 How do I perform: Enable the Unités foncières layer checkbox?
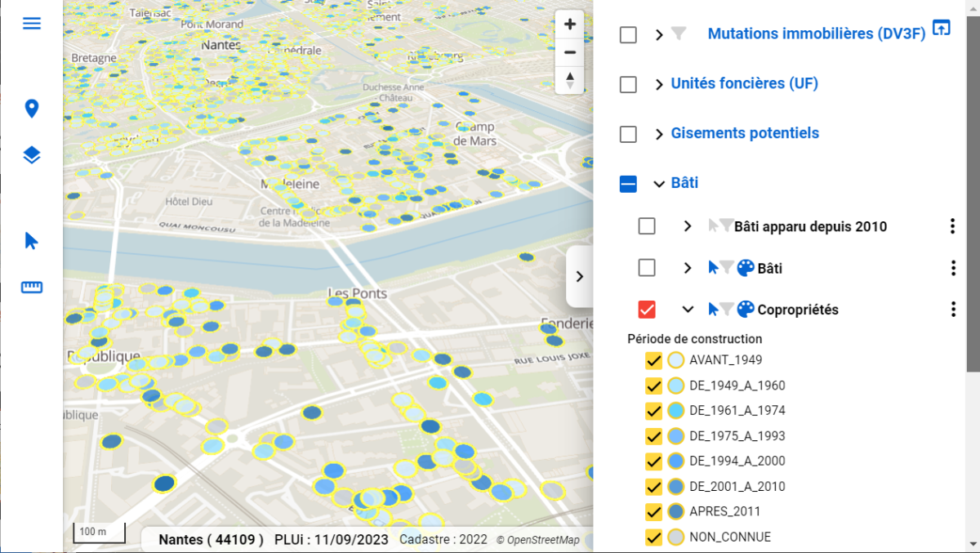click(x=628, y=84)
